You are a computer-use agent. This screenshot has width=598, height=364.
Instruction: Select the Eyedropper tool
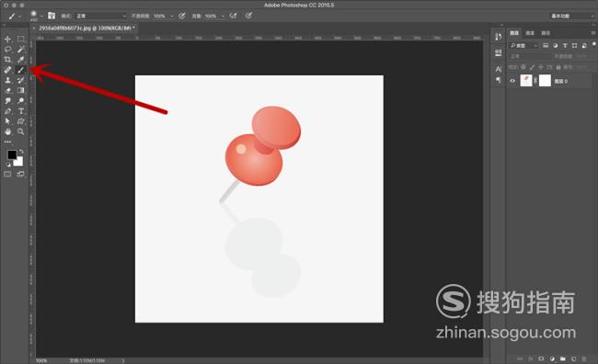[21, 60]
